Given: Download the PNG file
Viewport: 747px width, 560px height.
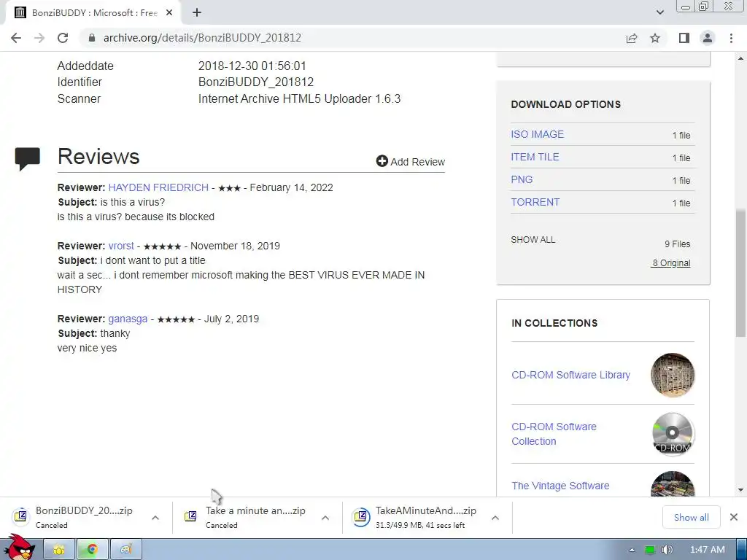Looking at the screenshot, I should click(x=522, y=179).
